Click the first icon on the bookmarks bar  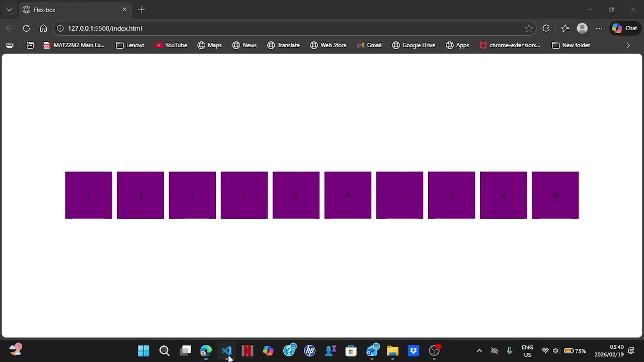(9, 45)
